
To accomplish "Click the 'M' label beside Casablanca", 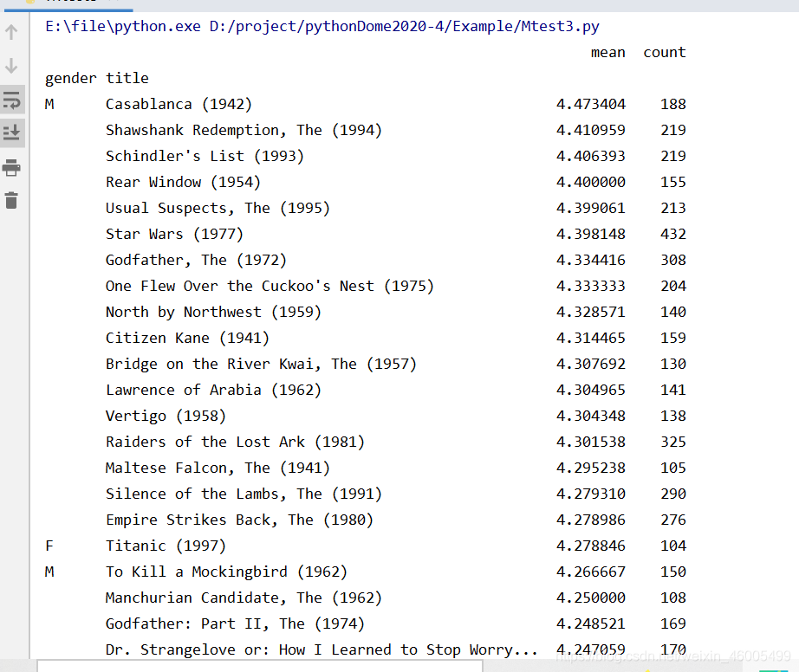I will 49,105.
